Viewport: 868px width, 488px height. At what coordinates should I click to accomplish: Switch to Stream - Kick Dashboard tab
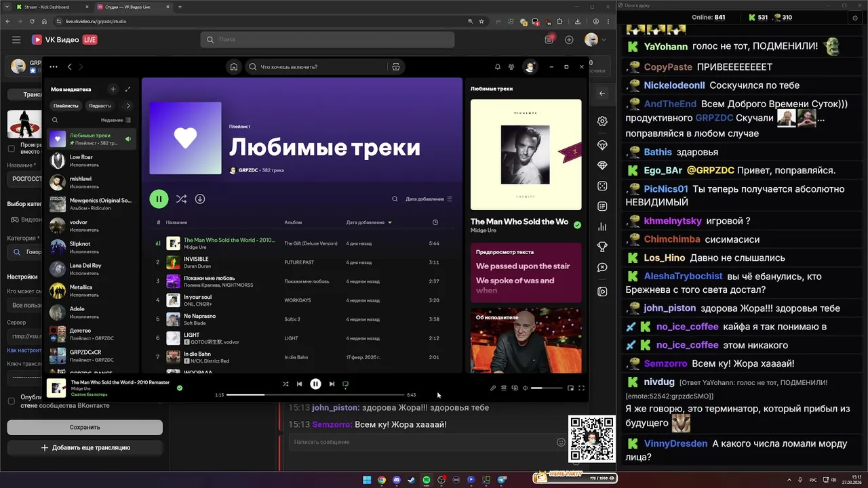click(x=50, y=7)
